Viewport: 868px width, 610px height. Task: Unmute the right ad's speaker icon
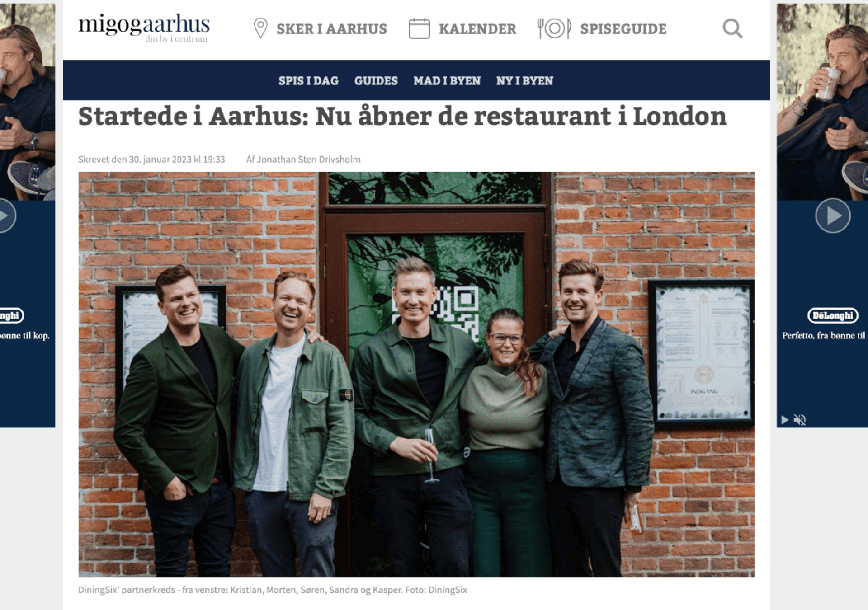[x=800, y=420]
